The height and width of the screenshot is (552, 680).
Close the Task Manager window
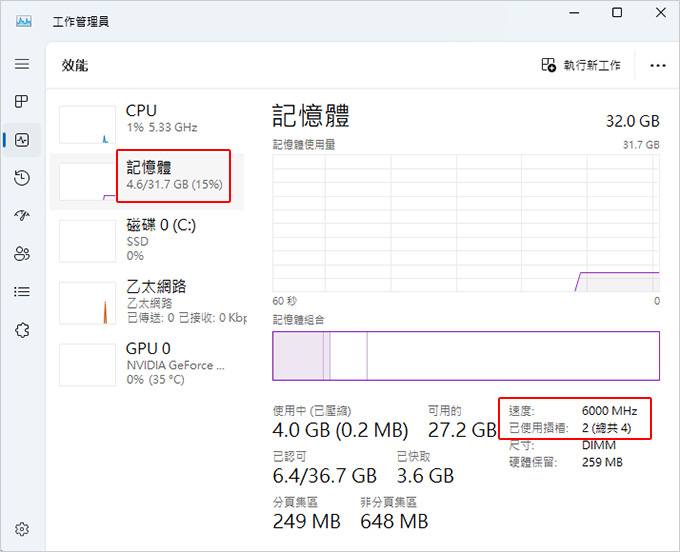point(661,13)
